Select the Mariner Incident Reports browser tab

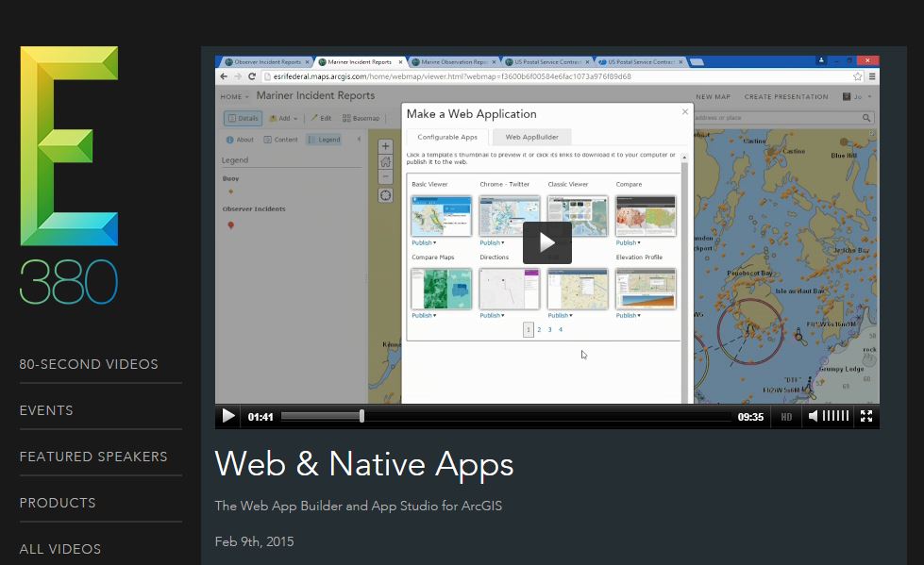(360, 62)
